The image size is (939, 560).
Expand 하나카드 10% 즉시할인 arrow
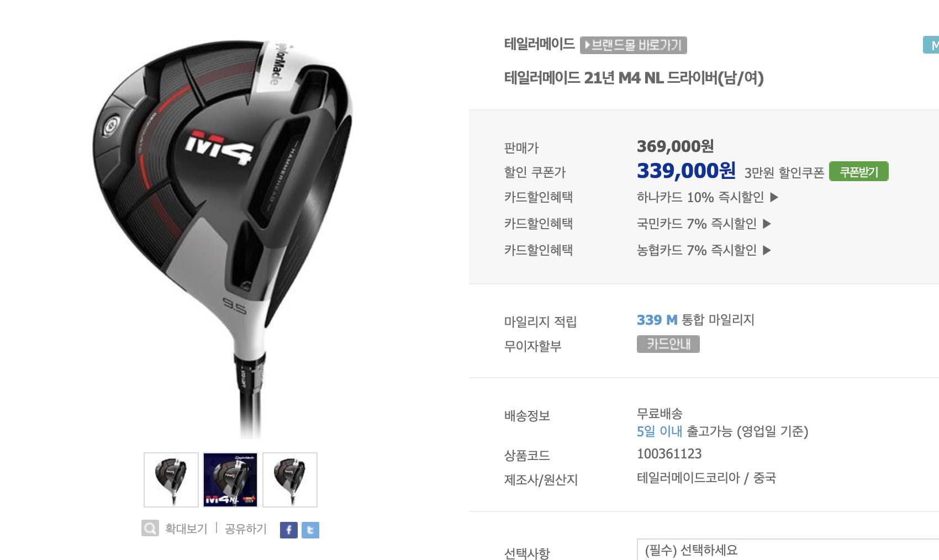pyautogui.click(x=774, y=197)
